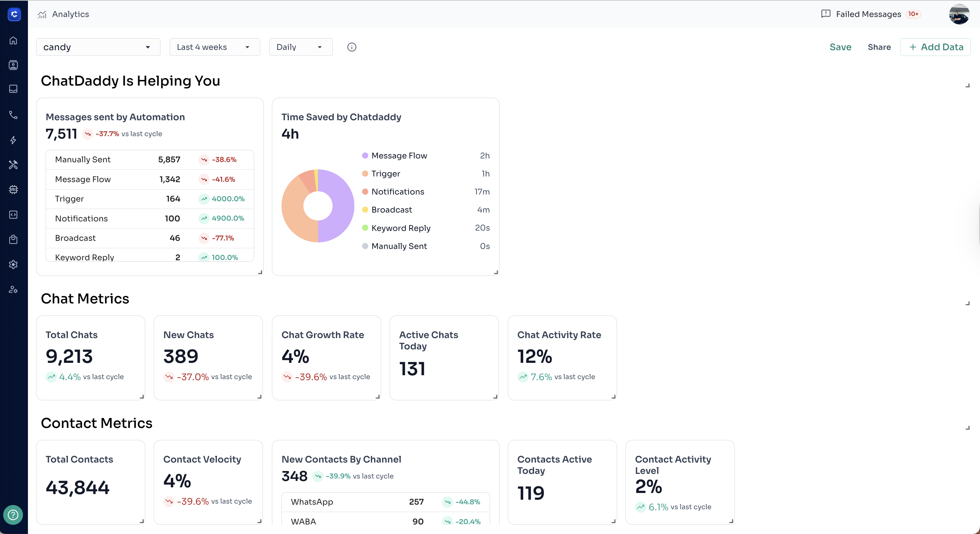Click the "Contact Metrics" section heading

click(97, 423)
